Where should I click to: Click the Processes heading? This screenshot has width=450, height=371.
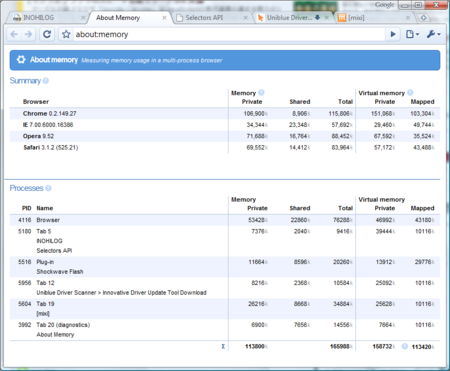pos(26,188)
